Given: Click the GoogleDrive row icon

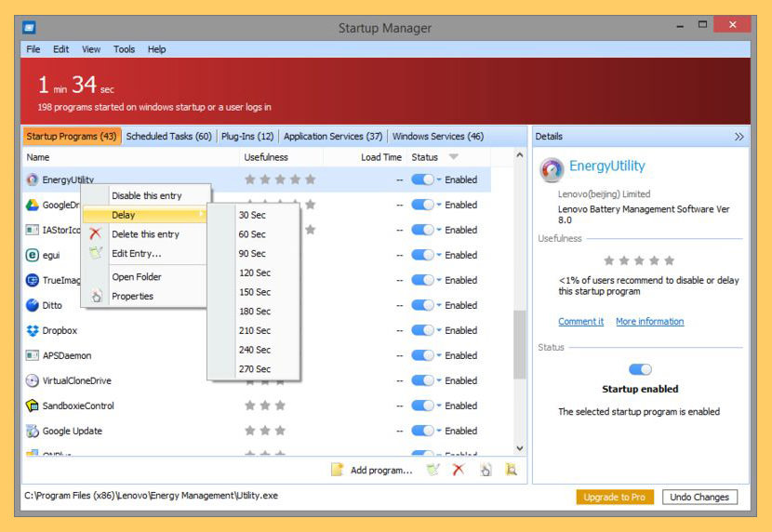Looking at the screenshot, I should coord(32,205).
